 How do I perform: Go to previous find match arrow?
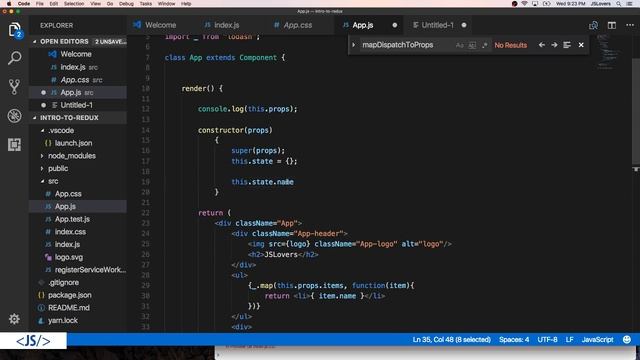coord(542,45)
